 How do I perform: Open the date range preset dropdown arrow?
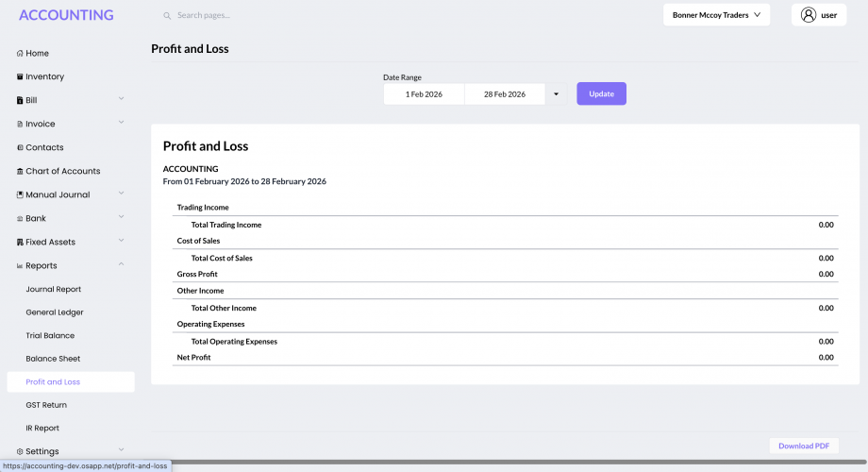557,94
